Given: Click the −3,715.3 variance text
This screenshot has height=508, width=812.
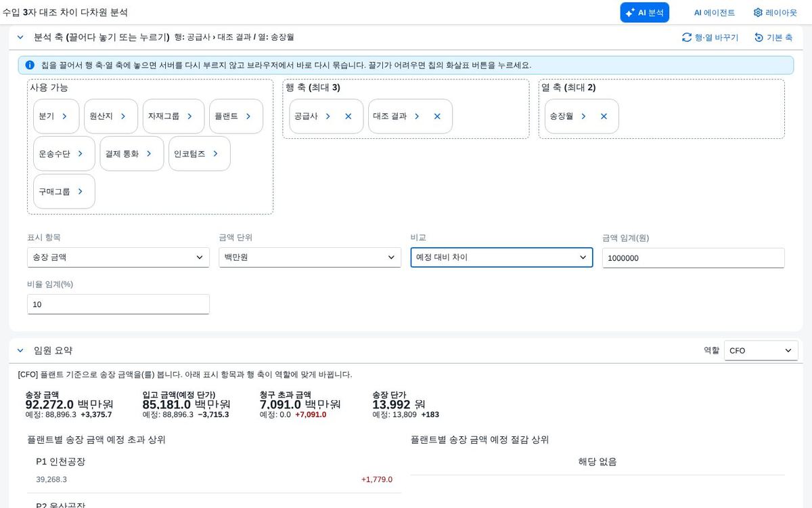Looking at the screenshot, I should [x=213, y=415].
